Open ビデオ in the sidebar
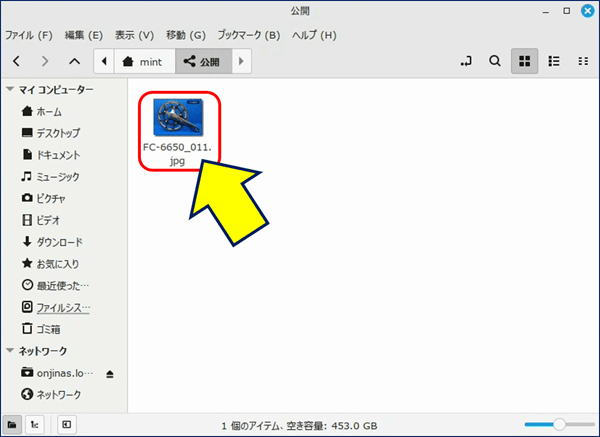Screen dimensions: 600x437 coord(41,220)
